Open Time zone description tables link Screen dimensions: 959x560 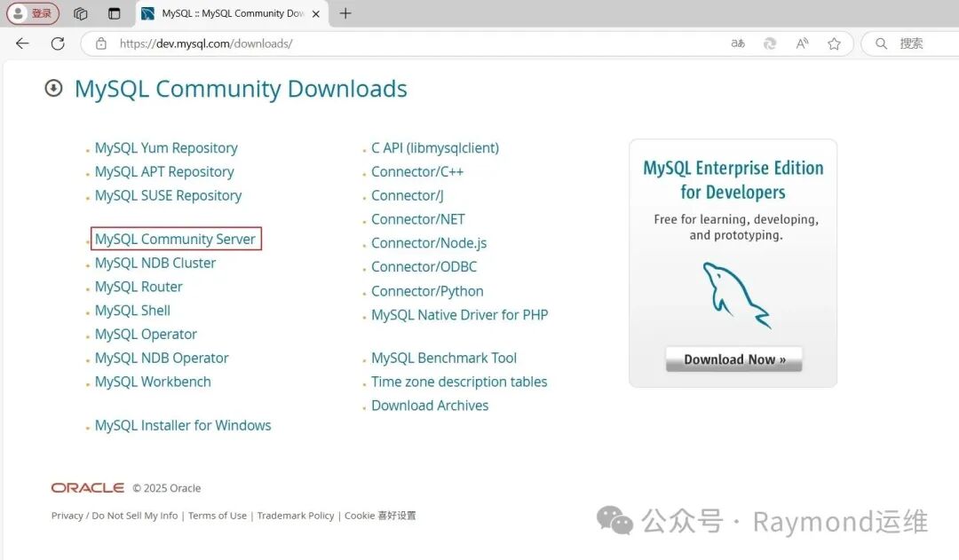(459, 383)
